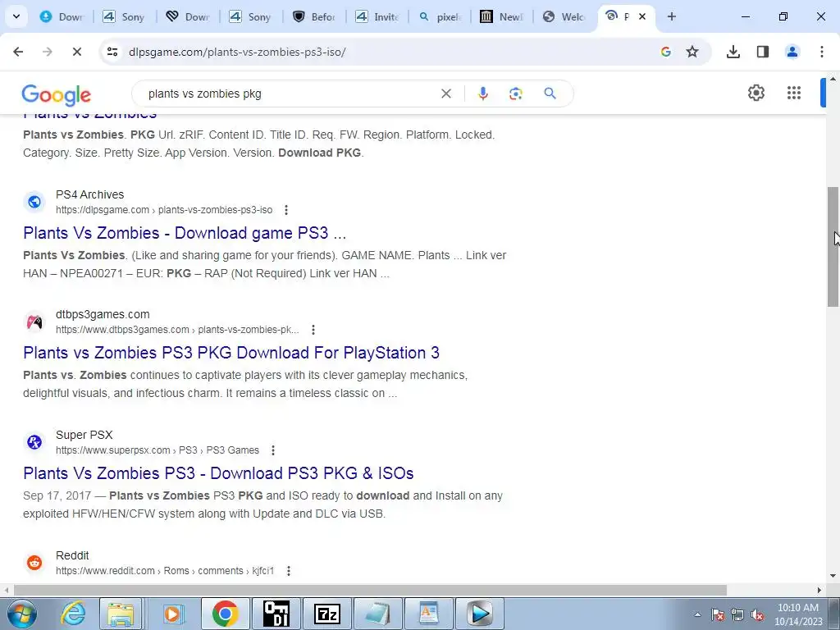Open more options for Super PSX result
This screenshot has height=630, width=840.
point(272,450)
